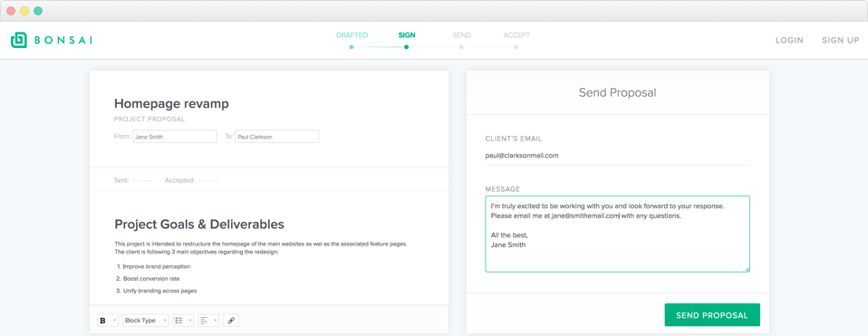Open the SIGN UP link
The image size is (868, 336).
tap(840, 41)
